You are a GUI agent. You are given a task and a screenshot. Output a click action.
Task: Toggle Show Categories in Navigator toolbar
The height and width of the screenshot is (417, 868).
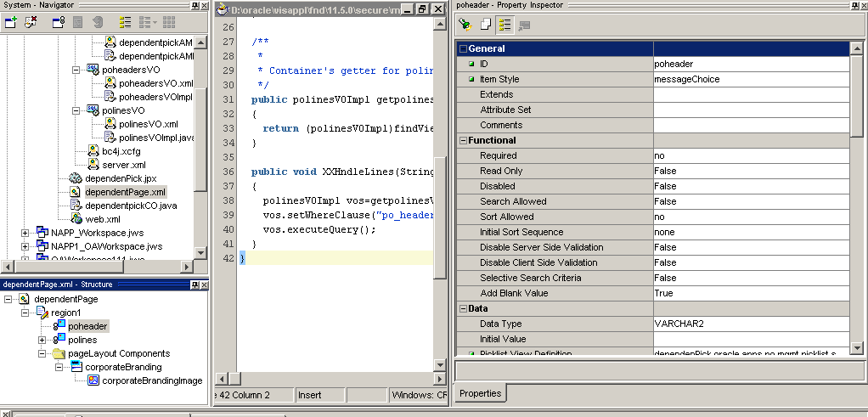click(125, 23)
